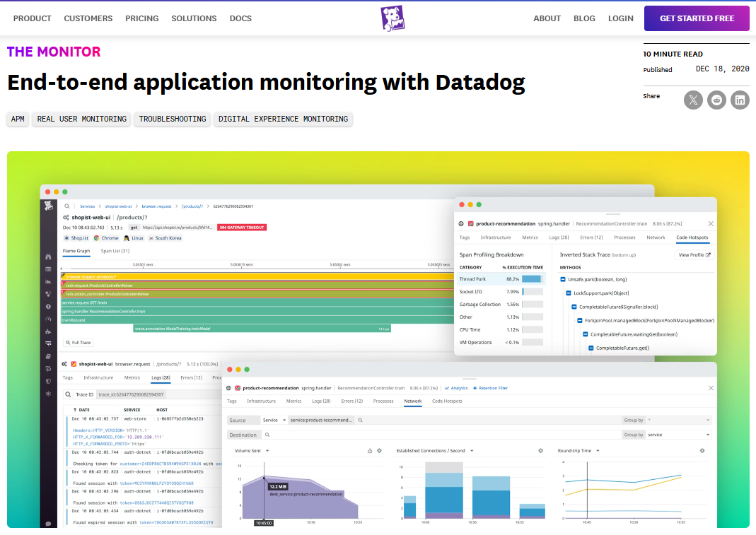756x535 pixels.
Task: Share the article via the Reddit icon
Action: coord(716,100)
